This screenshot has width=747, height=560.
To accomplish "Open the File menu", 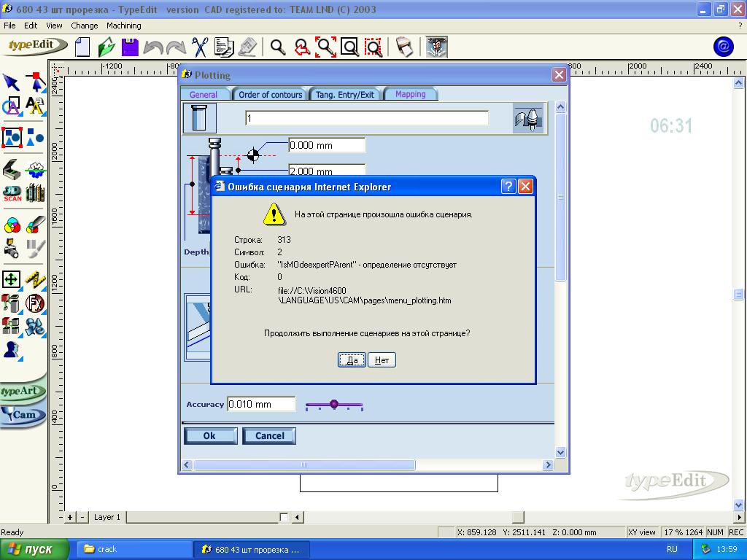I will [9, 26].
